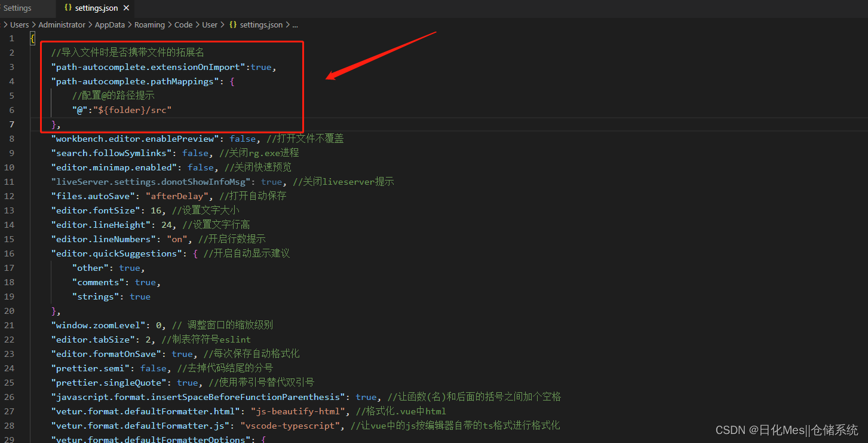
Task: Click the false value of editor.minimap.enabled
Action: tap(200, 167)
